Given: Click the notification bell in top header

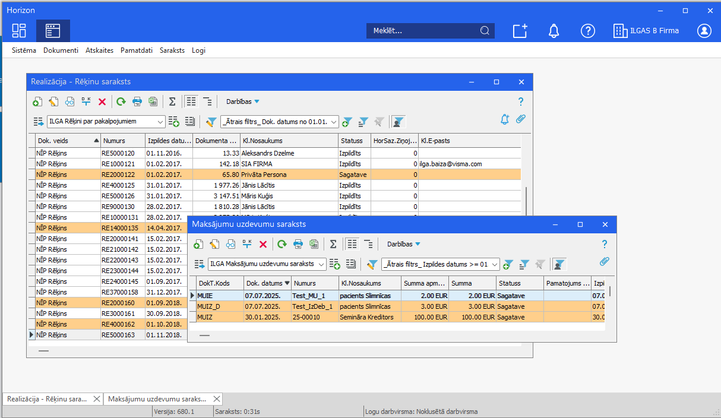Looking at the screenshot, I should click(x=554, y=31).
